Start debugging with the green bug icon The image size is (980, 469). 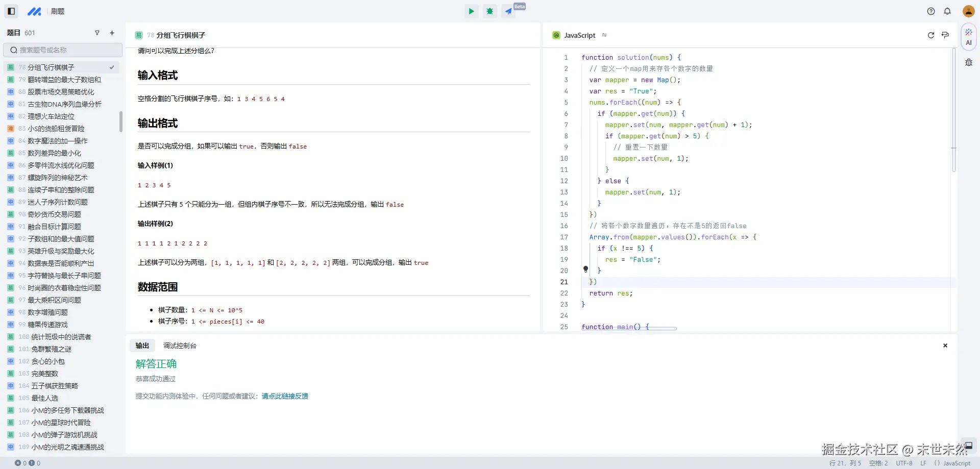(x=490, y=11)
